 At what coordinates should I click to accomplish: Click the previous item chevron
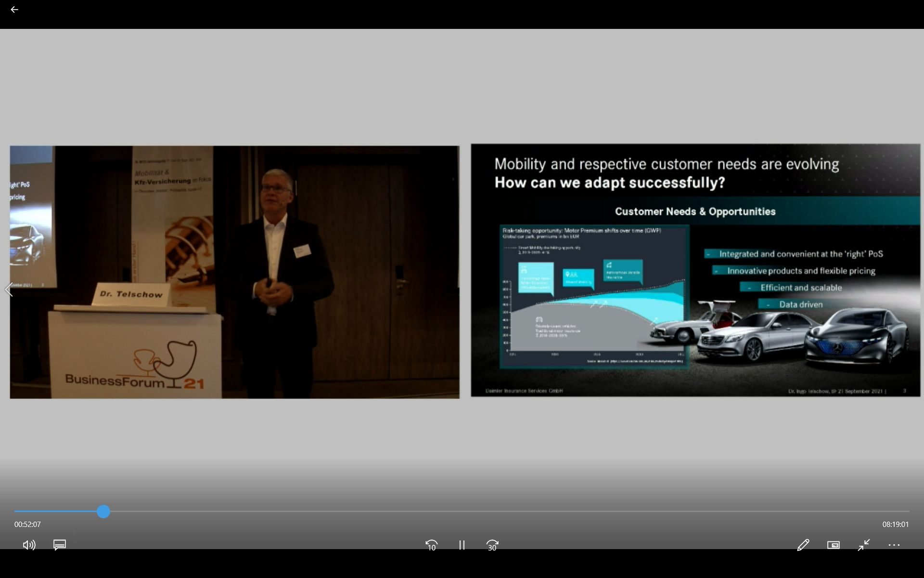(9, 289)
